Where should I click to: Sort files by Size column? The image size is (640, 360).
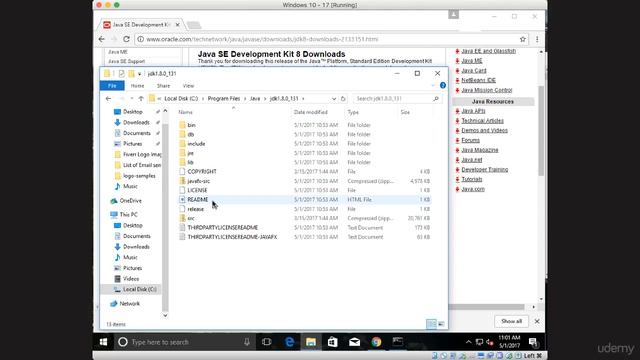405,112
